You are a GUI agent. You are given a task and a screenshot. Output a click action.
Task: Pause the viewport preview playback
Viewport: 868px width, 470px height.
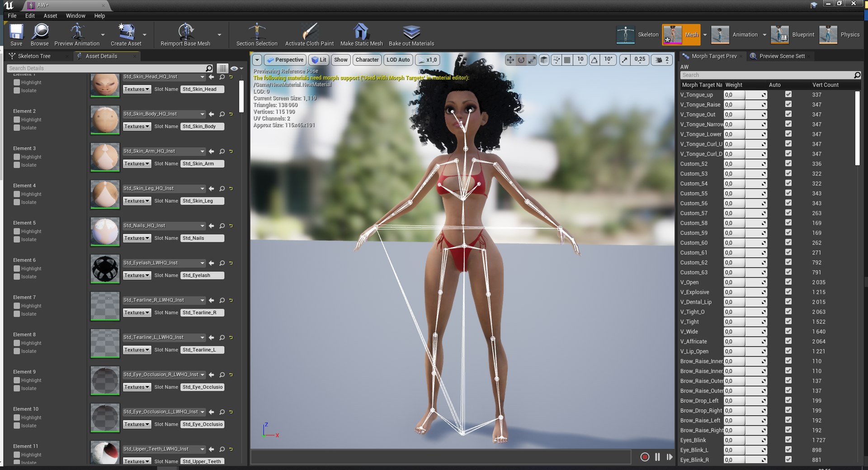[x=657, y=457]
